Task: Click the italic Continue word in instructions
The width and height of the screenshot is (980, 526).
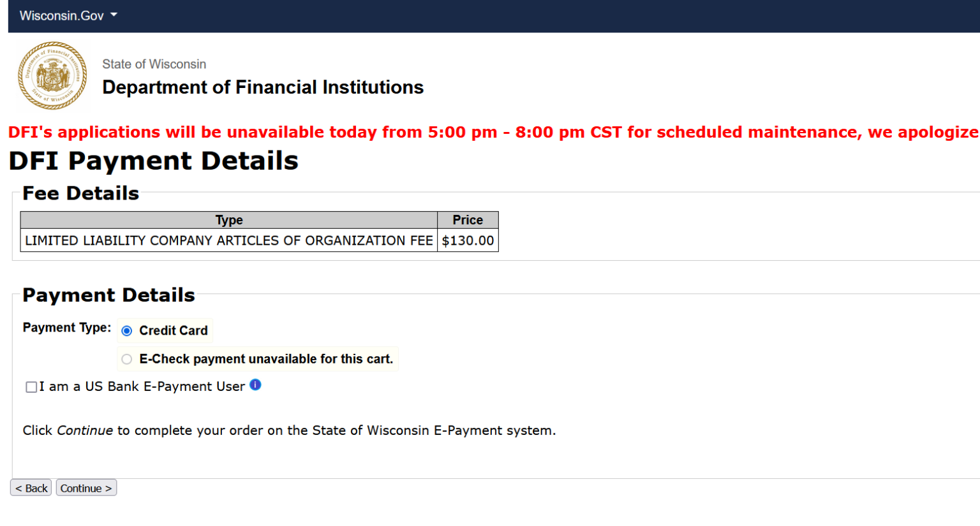Action: (85, 431)
